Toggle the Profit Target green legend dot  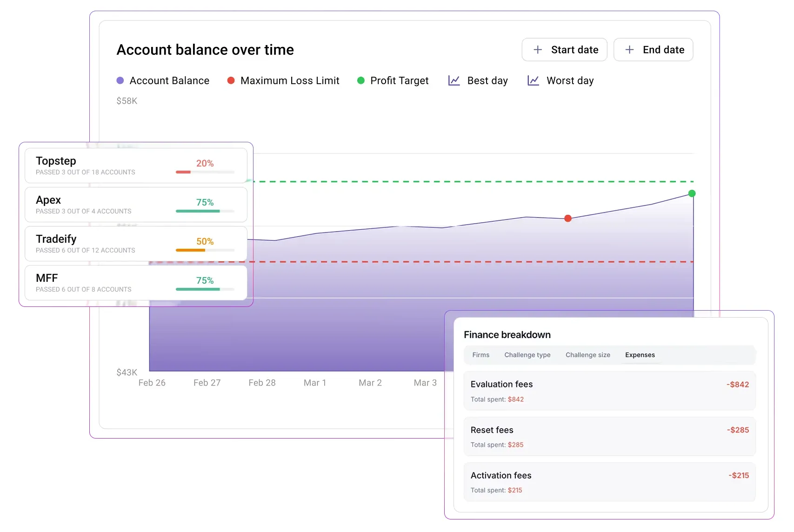pyautogui.click(x=360, y=80)
